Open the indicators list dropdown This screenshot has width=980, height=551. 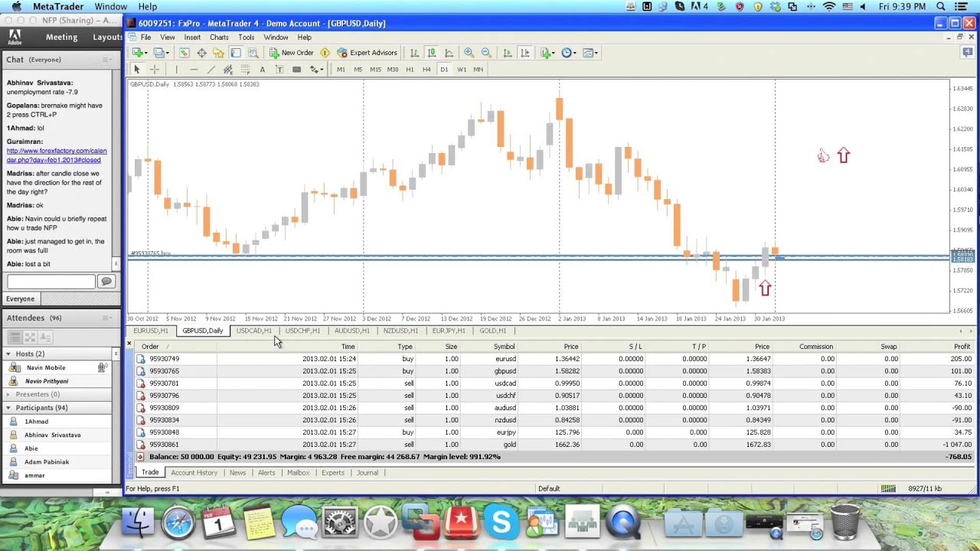(x=547, y=53)
